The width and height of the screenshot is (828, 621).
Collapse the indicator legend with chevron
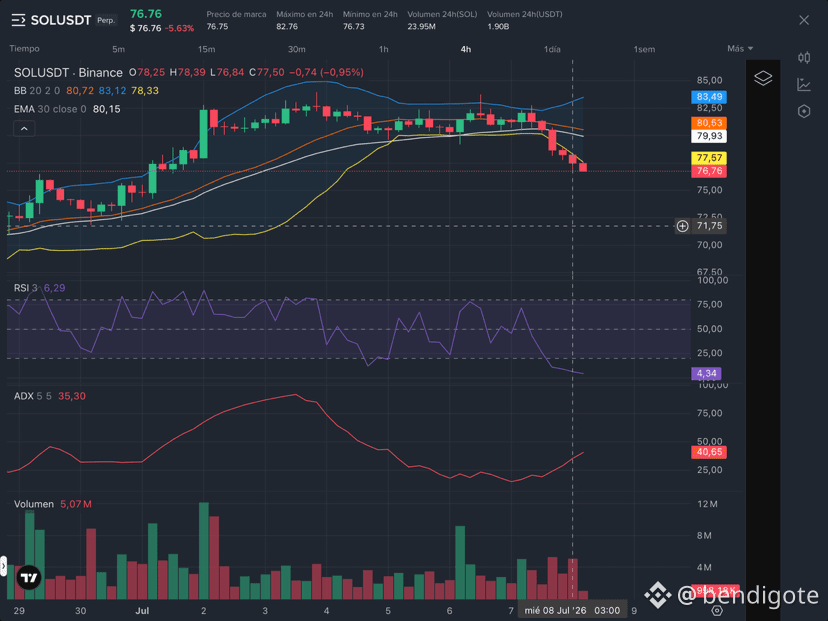(x=24, y=128)
